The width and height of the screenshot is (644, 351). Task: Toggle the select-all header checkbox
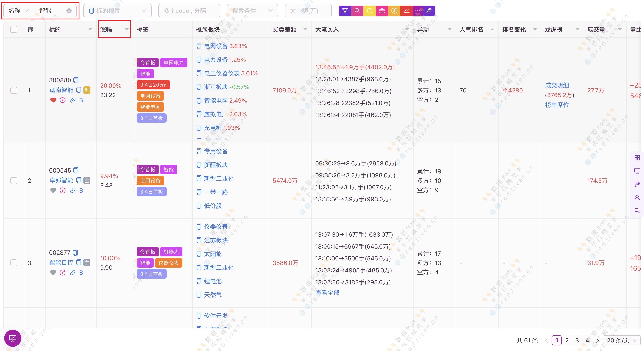14,30
